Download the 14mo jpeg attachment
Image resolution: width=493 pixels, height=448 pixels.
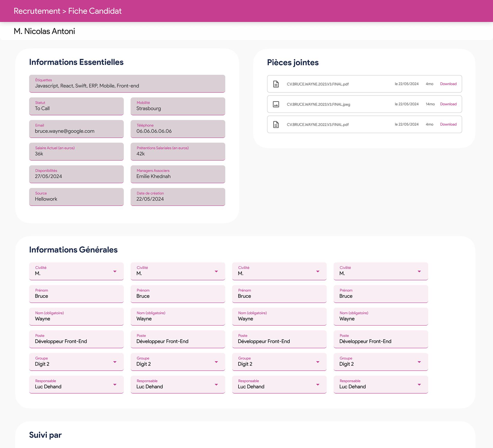pos(448,104)
